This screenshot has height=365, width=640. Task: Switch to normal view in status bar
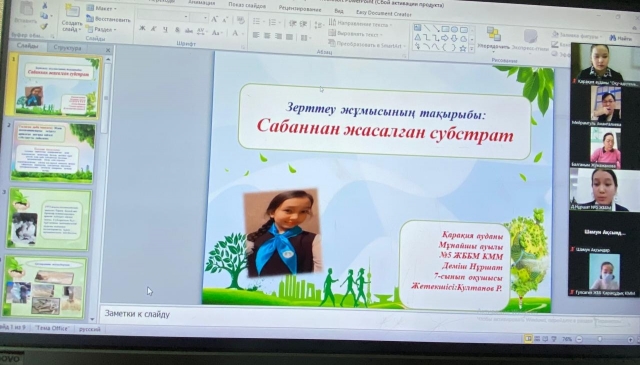(528, 338)
